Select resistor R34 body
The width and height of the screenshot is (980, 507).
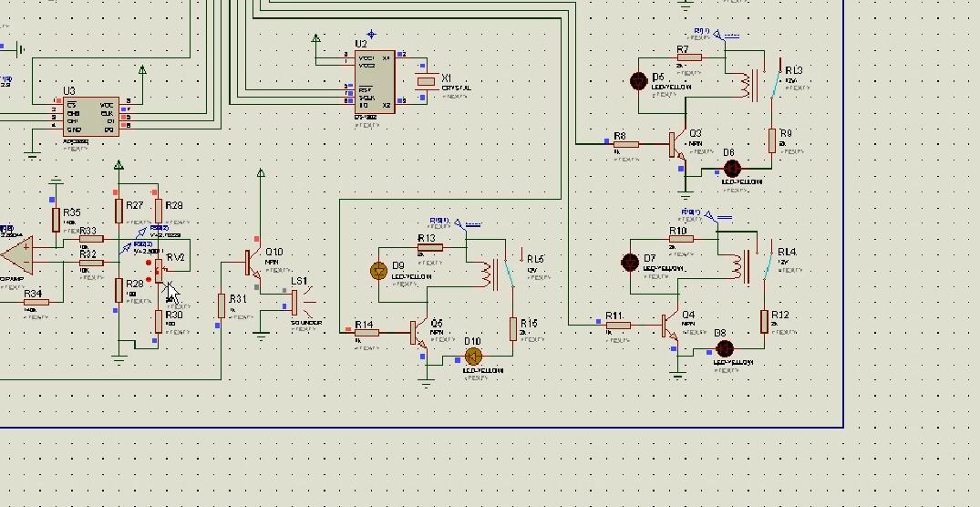[x=36, y=302]
